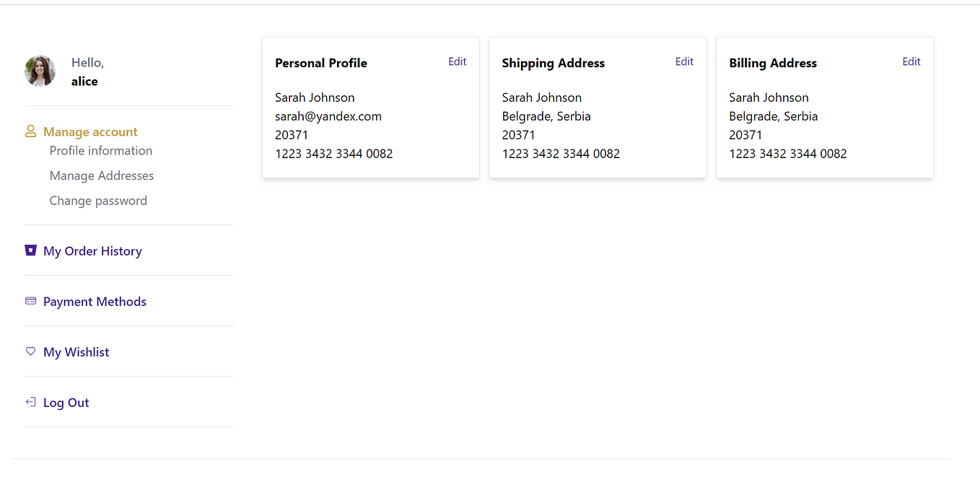Open My Order History
This screenshot has width=980, height=480.
pyautogui.click(x=92, y=251)
